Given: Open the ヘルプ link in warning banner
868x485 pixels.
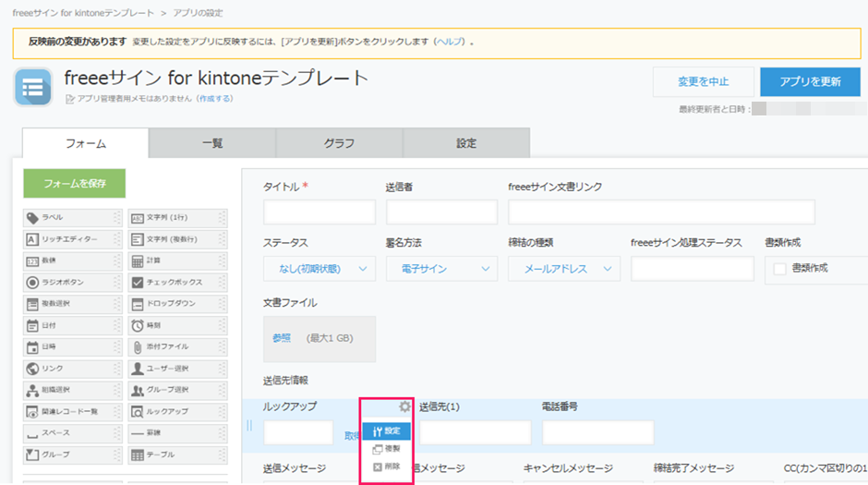Looking at the screenshot, I should pos(449,42).
